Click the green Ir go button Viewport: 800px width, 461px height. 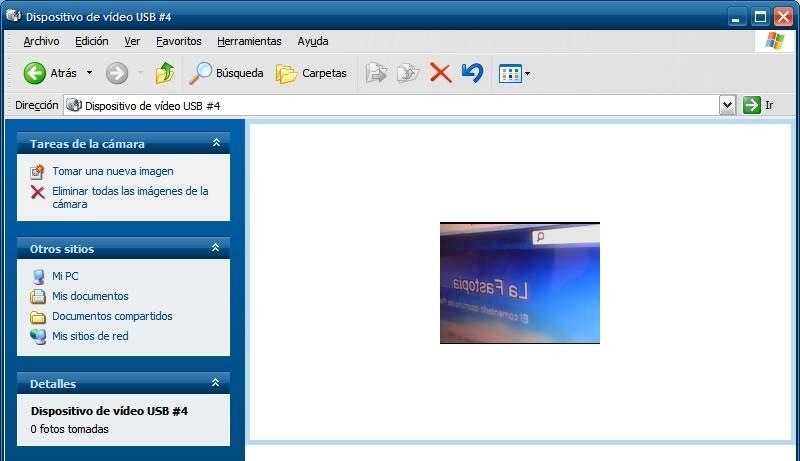752,105
